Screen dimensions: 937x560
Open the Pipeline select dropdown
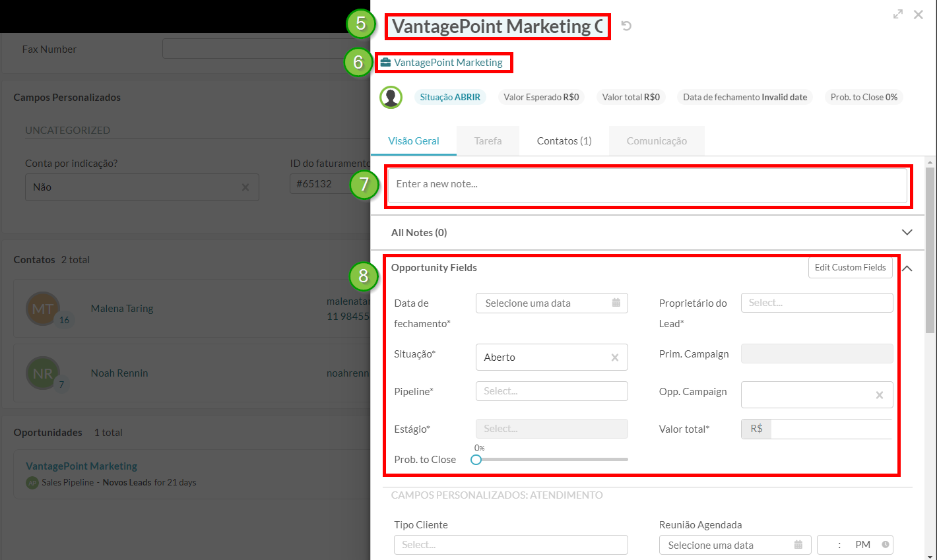(552, 391)
